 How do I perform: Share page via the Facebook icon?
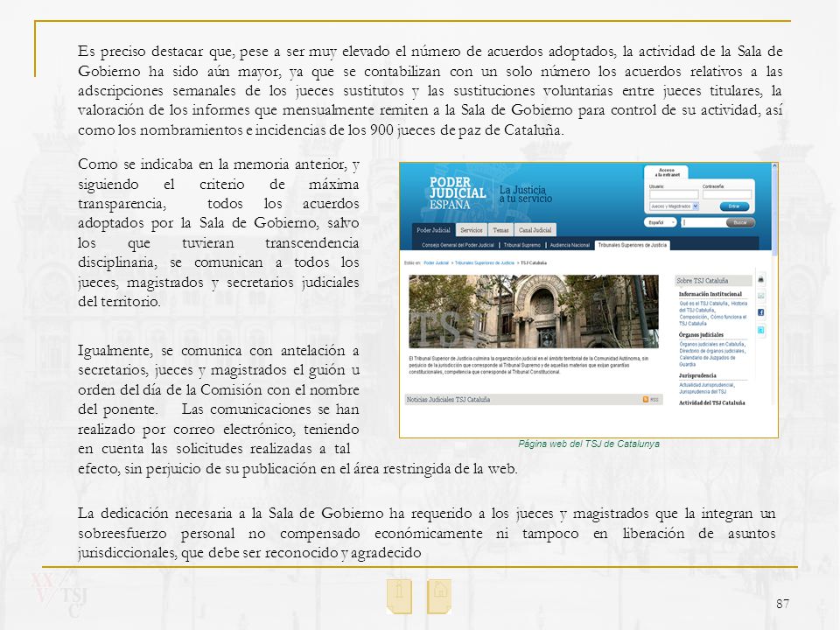tap(760, 312)
